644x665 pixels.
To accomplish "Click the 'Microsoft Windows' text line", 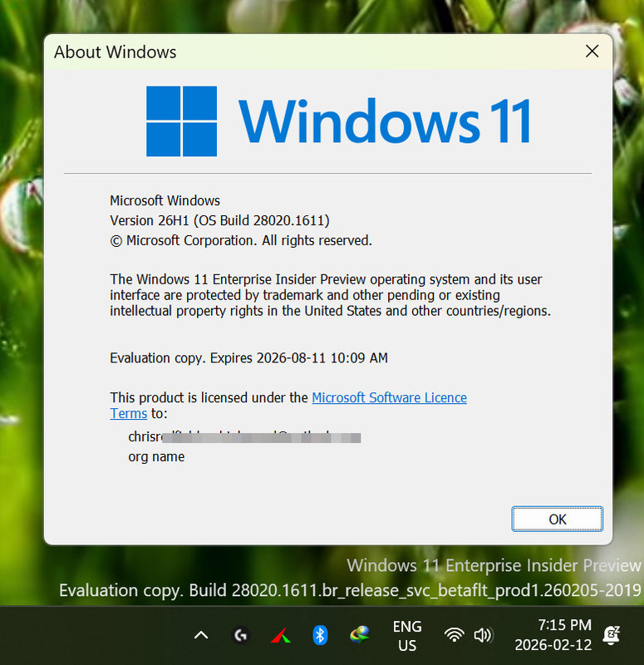I will [165, 200].
